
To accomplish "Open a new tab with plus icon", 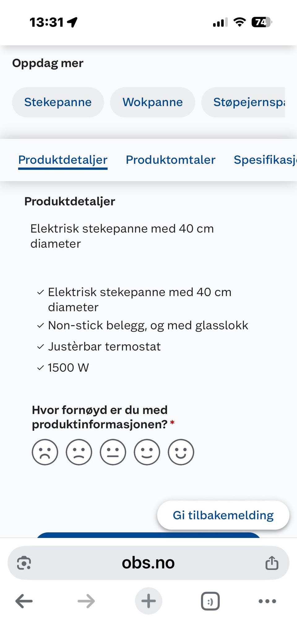I will point(148,601).
